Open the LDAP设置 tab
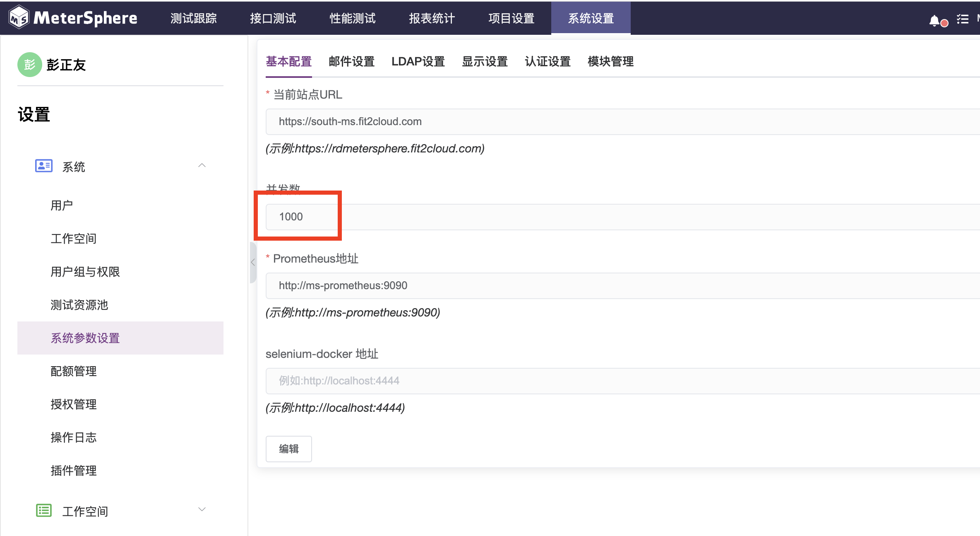 pyautogui.click(x=418, y=61)
